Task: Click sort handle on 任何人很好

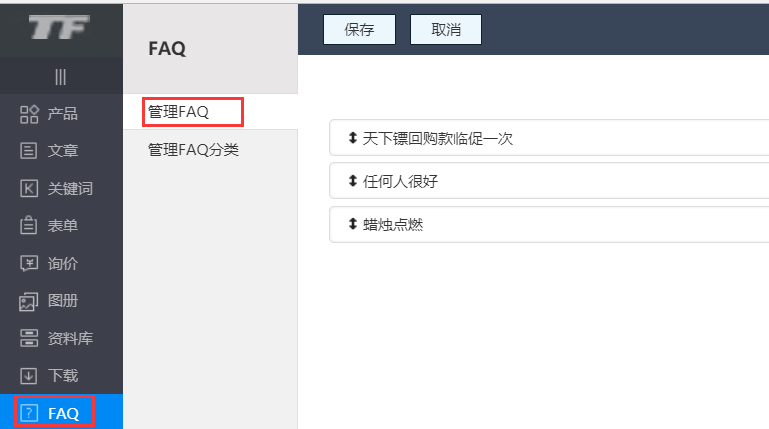Action: tap(352, 181)
